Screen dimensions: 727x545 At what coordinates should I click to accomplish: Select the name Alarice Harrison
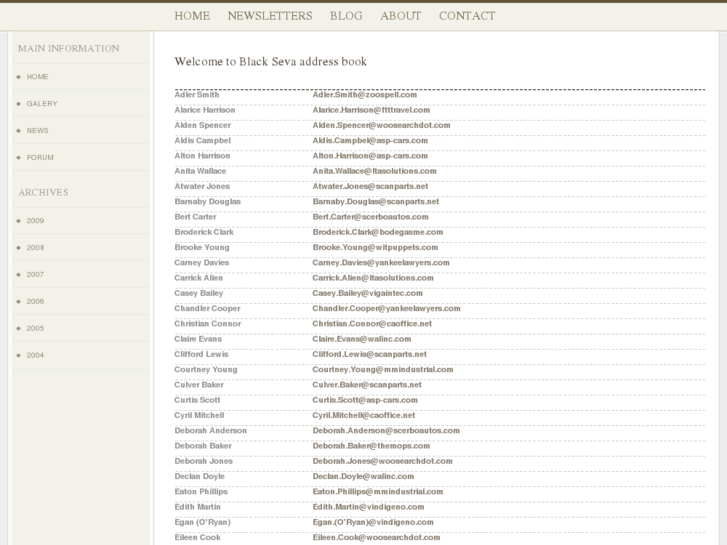coord(204,110)
